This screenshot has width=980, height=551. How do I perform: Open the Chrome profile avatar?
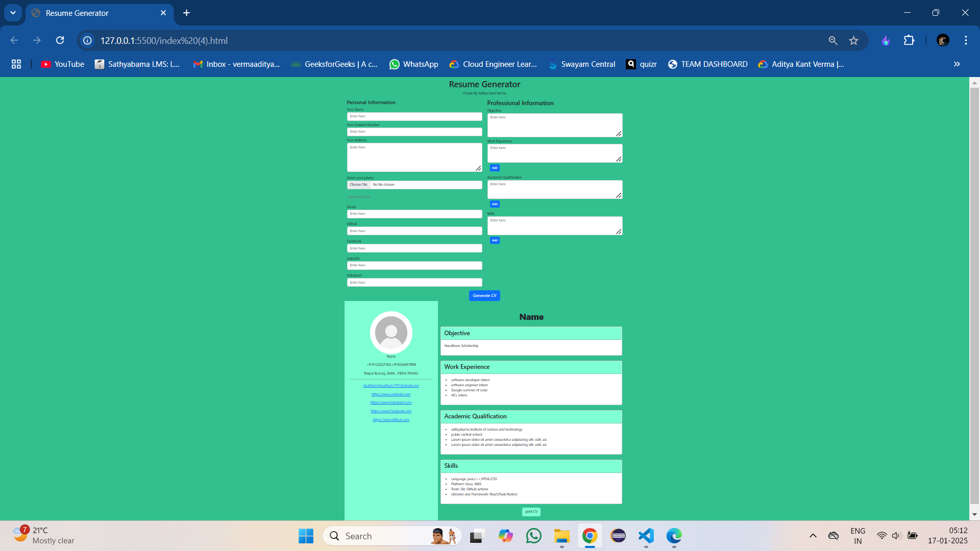coord(943,40)
